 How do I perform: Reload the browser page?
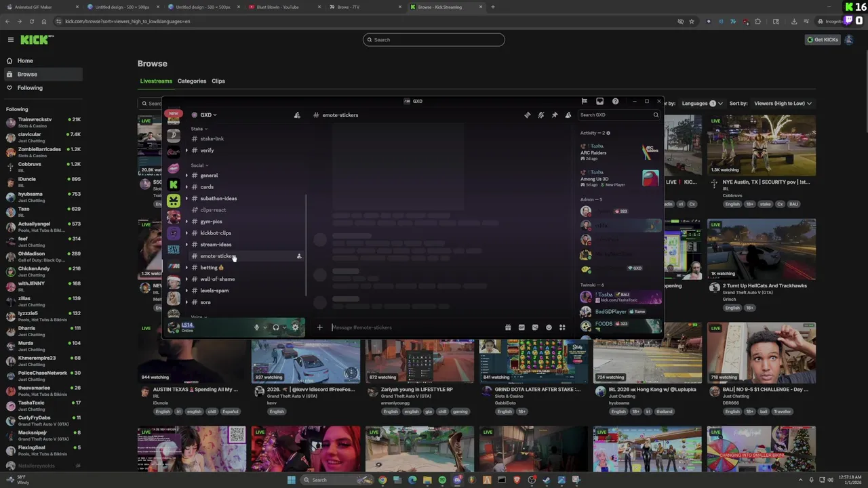[x=31, y=22]
